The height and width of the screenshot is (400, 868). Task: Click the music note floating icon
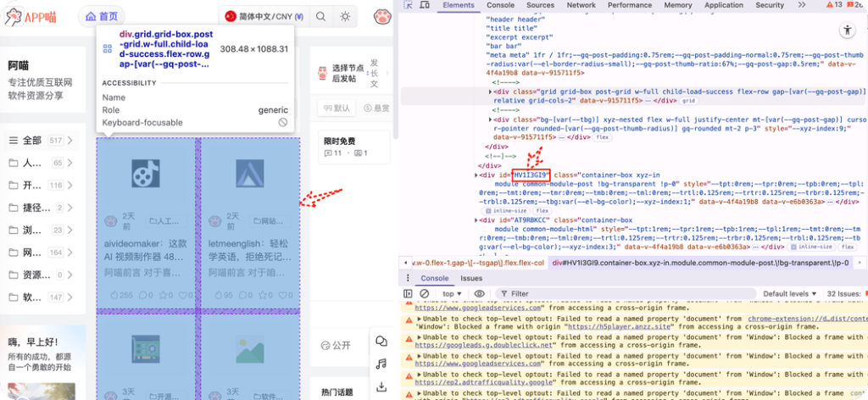(x=381, y=364)
